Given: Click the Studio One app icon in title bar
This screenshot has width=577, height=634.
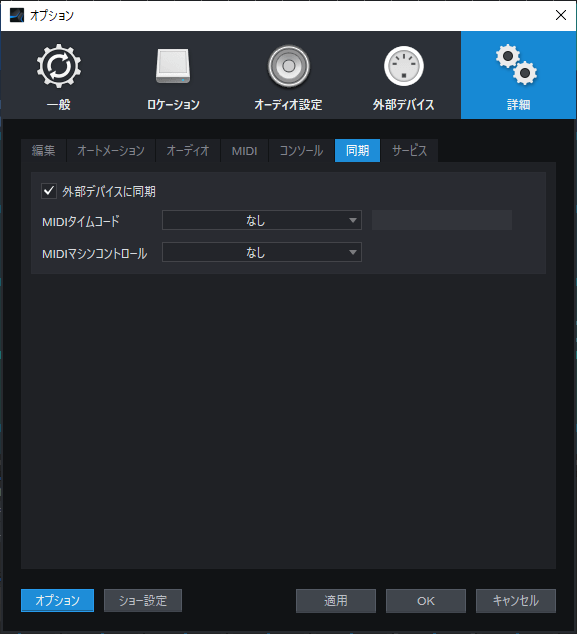Looking at the screenshot, I should tap(17, 16).
